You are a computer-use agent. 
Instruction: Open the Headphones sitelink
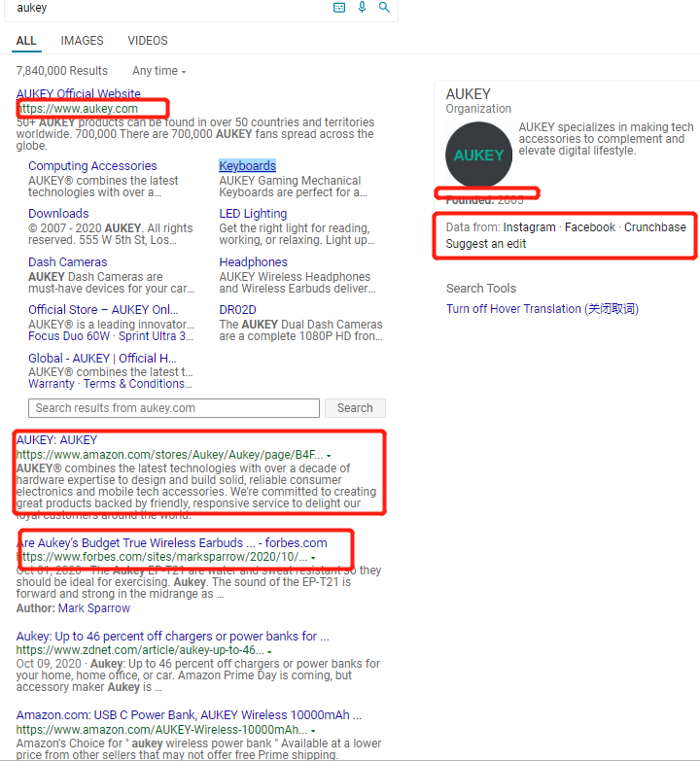[x=253, y=262]
